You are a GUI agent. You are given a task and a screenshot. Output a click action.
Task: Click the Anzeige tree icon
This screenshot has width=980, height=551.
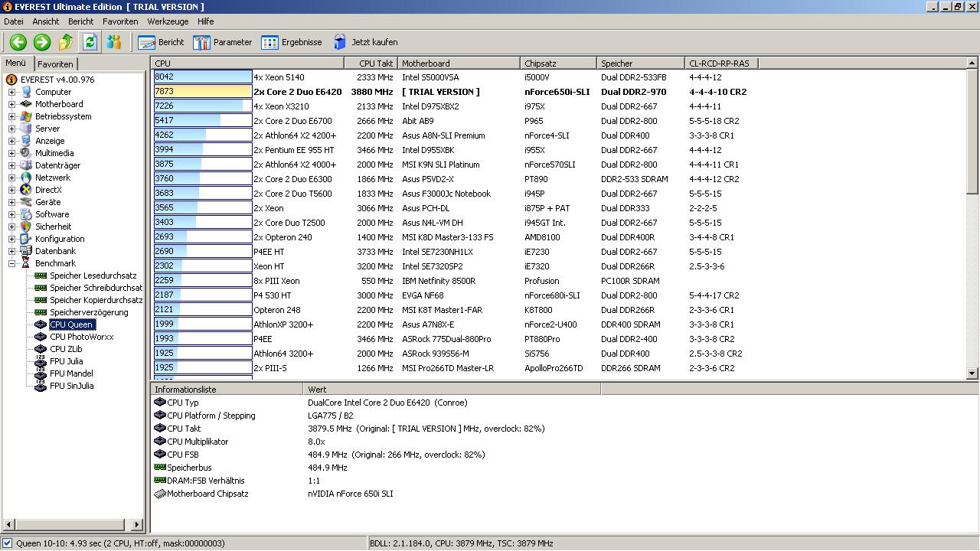coord(27,141)
